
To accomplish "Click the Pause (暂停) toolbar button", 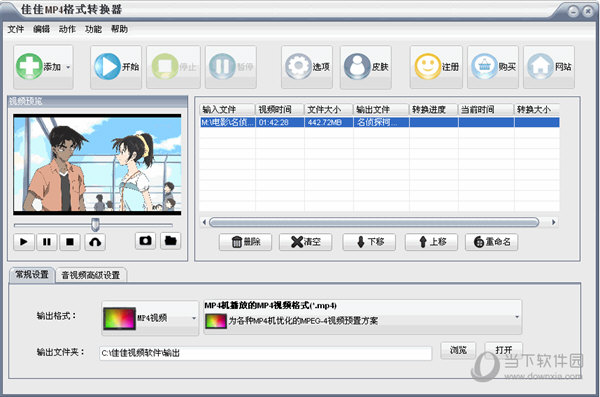I will click(231, 67).
